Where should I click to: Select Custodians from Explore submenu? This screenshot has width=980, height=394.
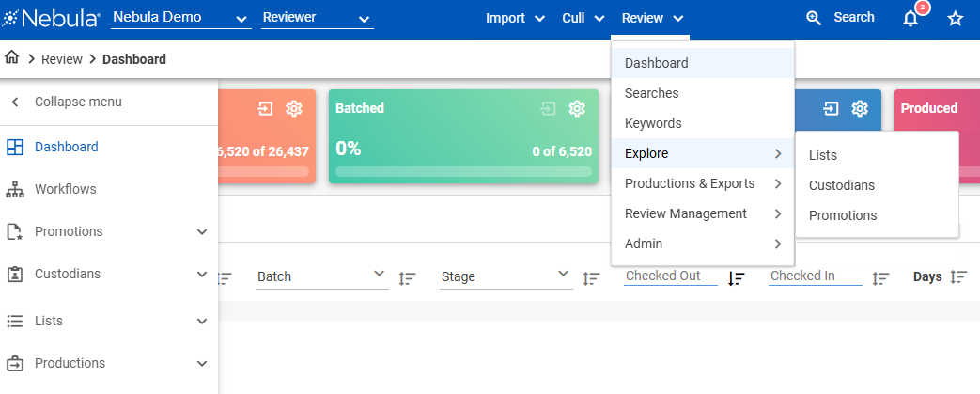click(x=841, y=185)
